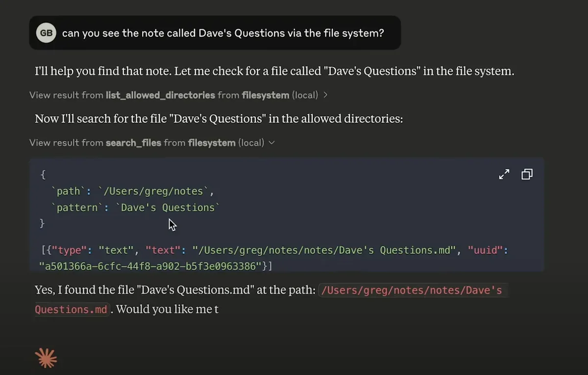This screenshot has height=375, width=588.
Task: Collapse the search_files result chevron
Action: coord(272,143)
